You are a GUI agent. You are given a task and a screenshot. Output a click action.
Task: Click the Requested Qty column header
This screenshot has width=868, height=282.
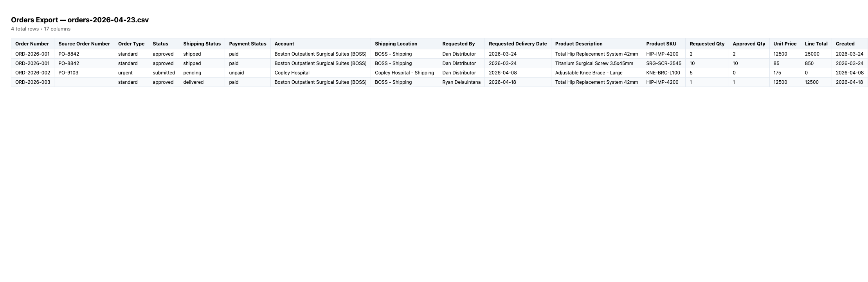pos(707,44)
